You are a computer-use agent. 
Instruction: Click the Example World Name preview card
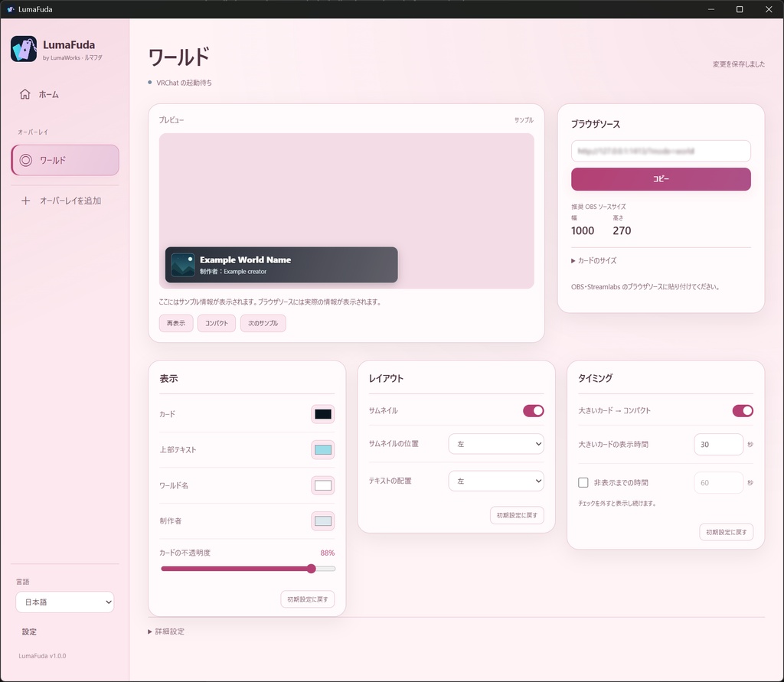282,265
